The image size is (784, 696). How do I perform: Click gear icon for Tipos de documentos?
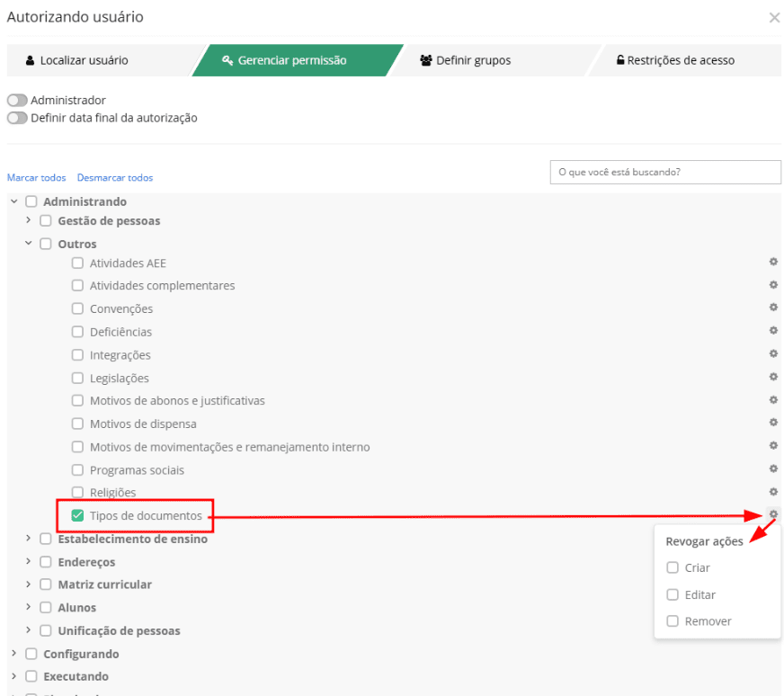click(773, 514)
